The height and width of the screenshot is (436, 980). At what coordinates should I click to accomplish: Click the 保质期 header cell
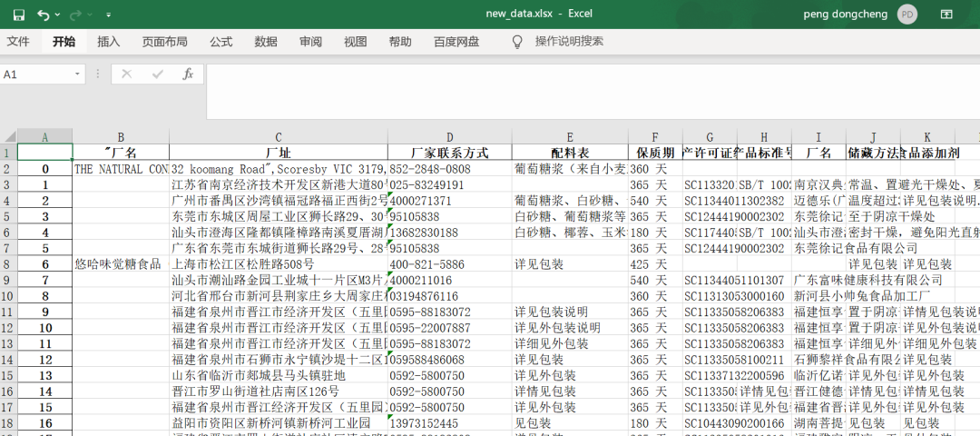pyautogui.click(x=656, y=153)
